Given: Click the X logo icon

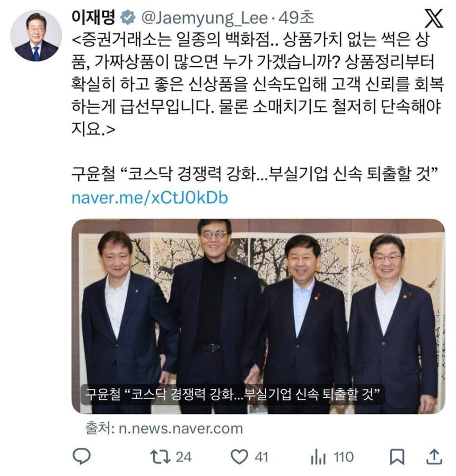Looking at the screenshot, I should tap(434, 18).
